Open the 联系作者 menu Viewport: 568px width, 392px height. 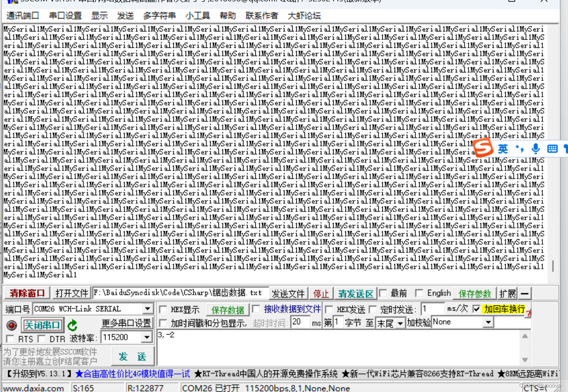pos(262,16)
